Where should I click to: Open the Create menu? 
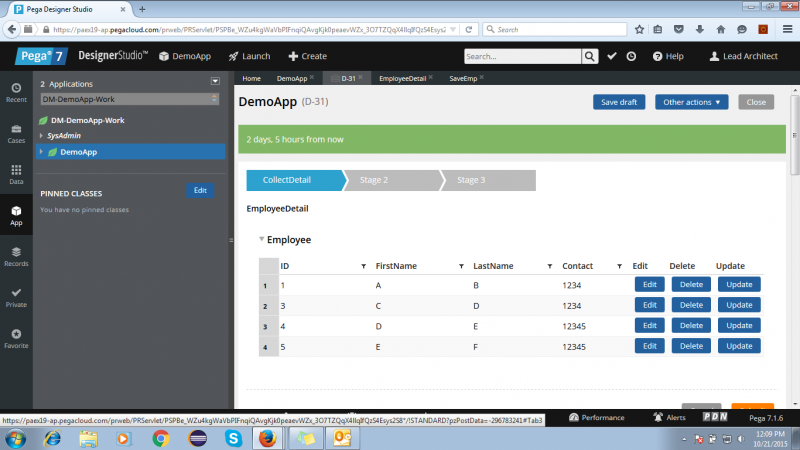point(308,56)
